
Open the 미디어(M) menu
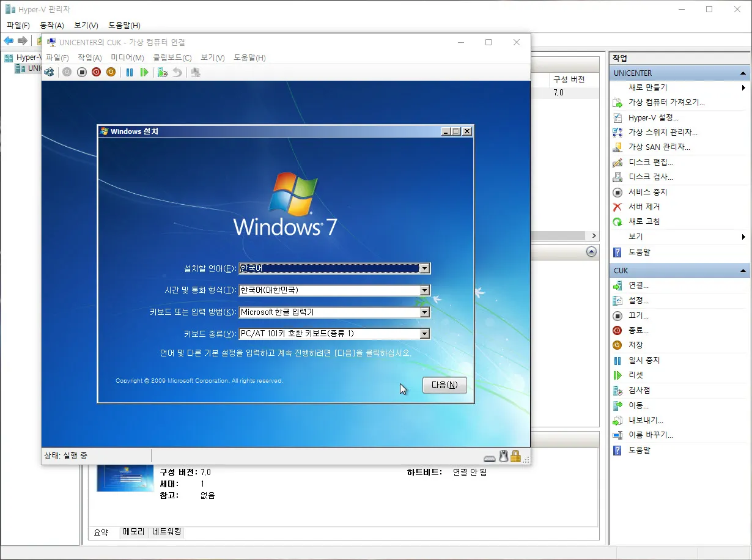pos(126,57)
